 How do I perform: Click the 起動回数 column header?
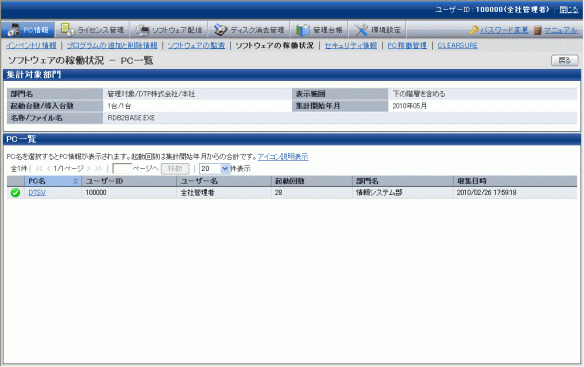tap(312, 181)
